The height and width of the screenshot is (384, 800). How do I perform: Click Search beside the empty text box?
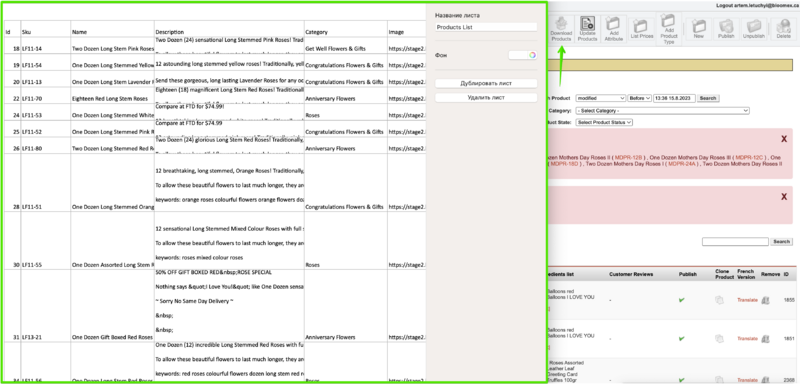(x=781, y=242)
